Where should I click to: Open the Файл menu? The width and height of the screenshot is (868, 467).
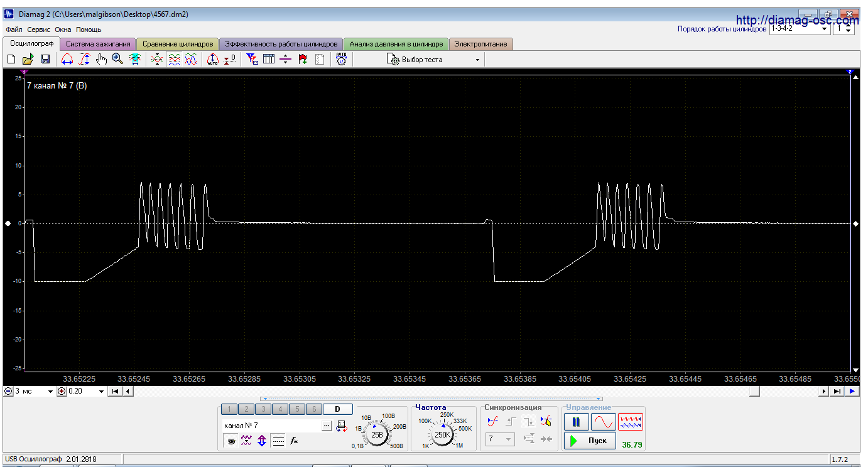point(14,30)
